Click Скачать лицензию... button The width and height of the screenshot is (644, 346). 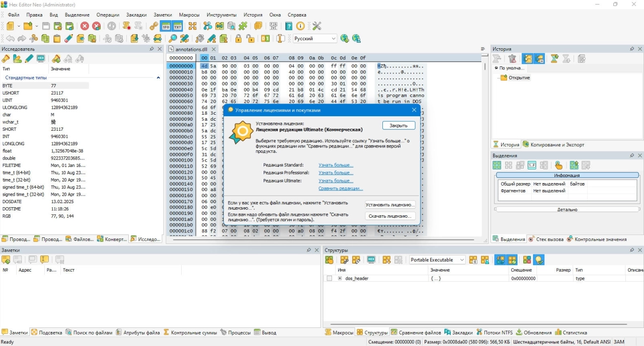pos(390,216)
